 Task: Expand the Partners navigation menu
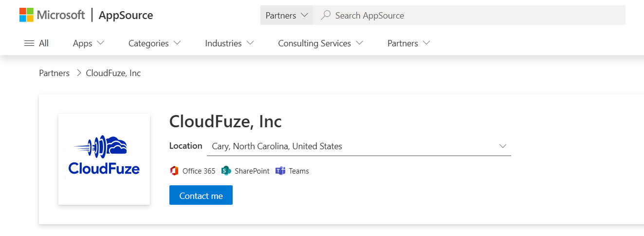(409, 43)
